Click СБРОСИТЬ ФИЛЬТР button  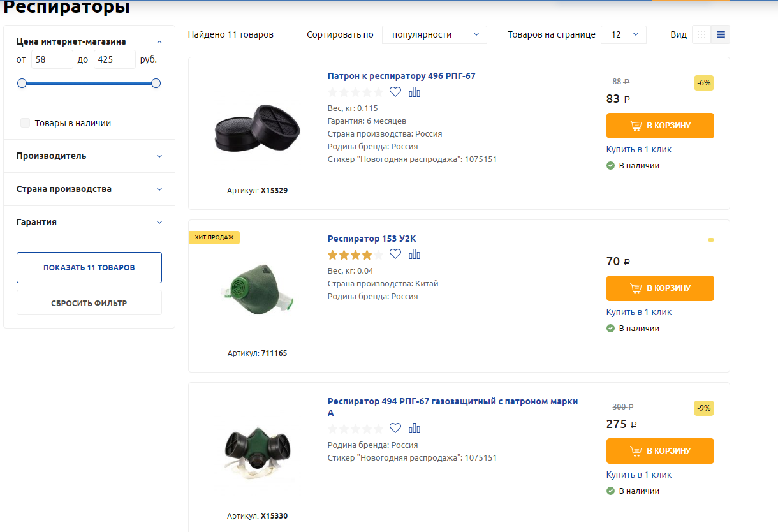(89, 302)
